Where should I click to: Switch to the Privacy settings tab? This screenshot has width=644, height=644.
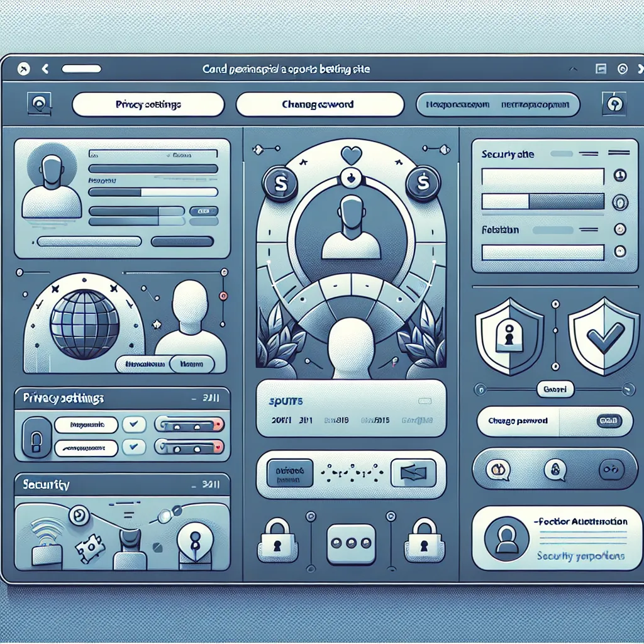point(148,104)
